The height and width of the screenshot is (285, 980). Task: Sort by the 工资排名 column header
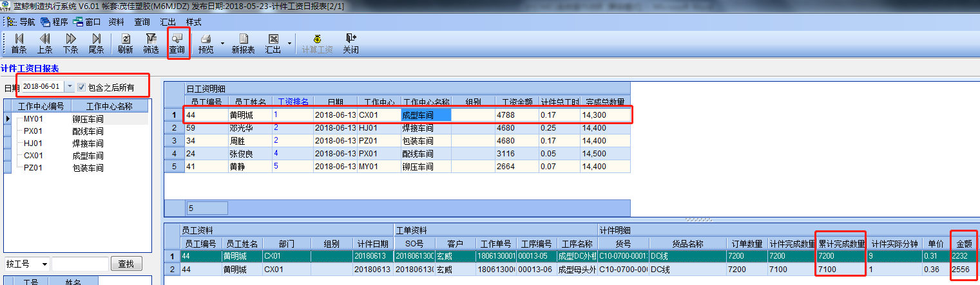tap(293, 102)
